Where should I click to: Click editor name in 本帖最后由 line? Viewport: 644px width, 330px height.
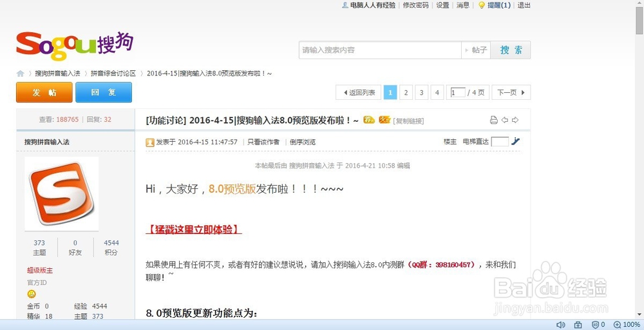[x=312, y=166]
